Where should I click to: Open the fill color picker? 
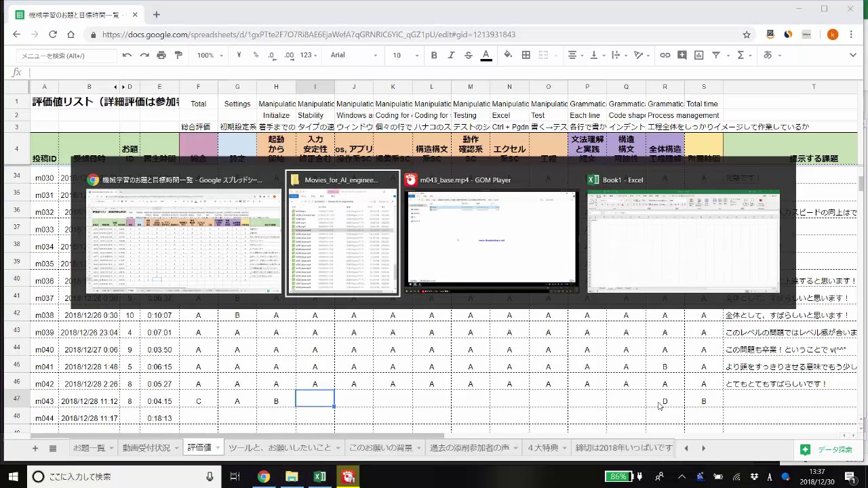pos(508,55)
